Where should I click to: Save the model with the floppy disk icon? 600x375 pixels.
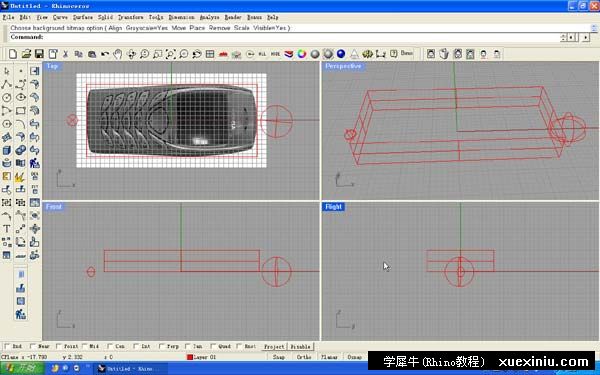[39, 54]
